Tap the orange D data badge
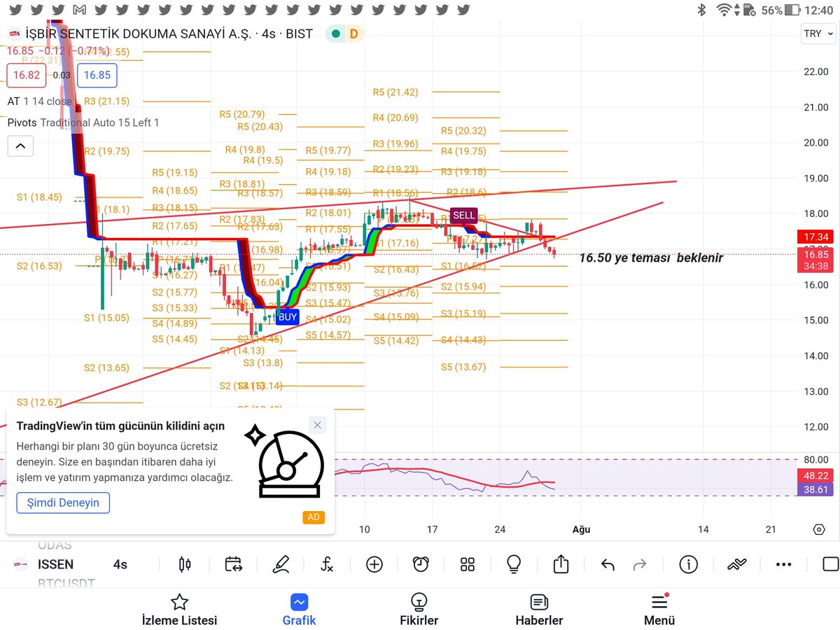 point(353,34)
